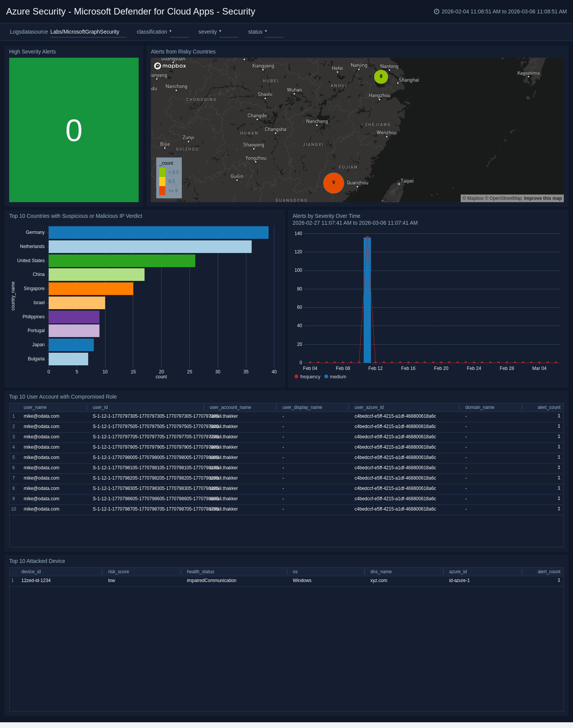Click the blue medium legend dot
The height and width of the screenshot is (728, 573).
pyautogui.click(x=326, y=376)
